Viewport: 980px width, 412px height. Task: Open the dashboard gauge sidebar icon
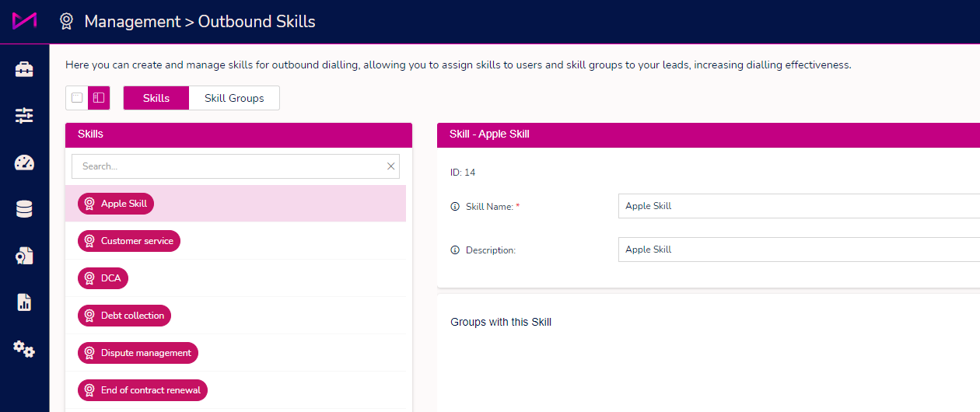pos(24,162)
